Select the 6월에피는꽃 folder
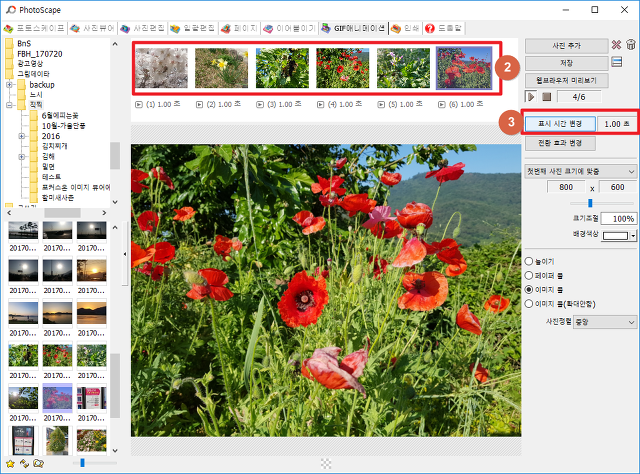640x474 pixels. pyautogui.click(x=60, y=116)
